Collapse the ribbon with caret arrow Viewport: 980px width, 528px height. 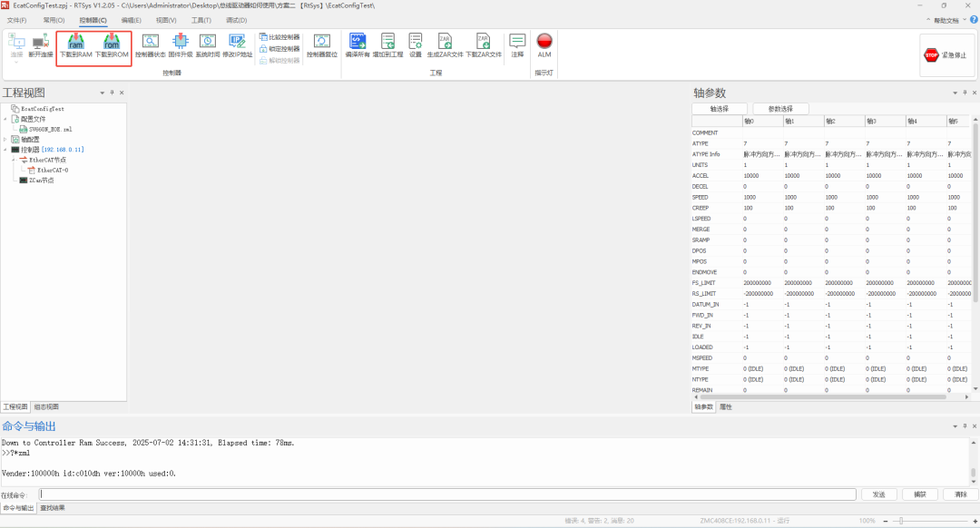pyautogui.click(x=928, y=20)
